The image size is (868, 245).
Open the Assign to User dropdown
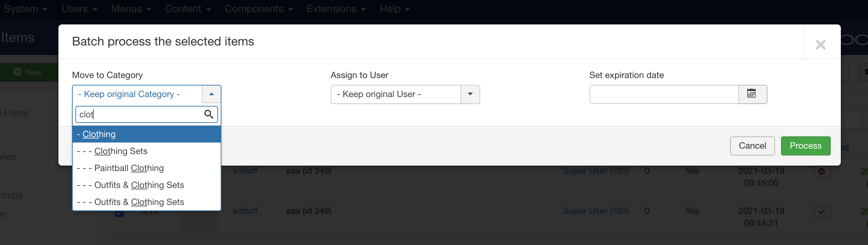pos(405,94)
